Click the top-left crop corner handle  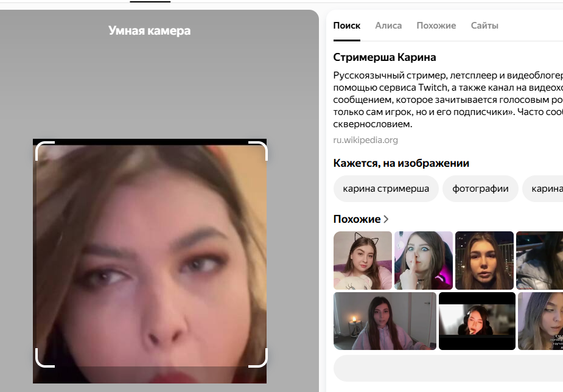[x=45, y=151]
